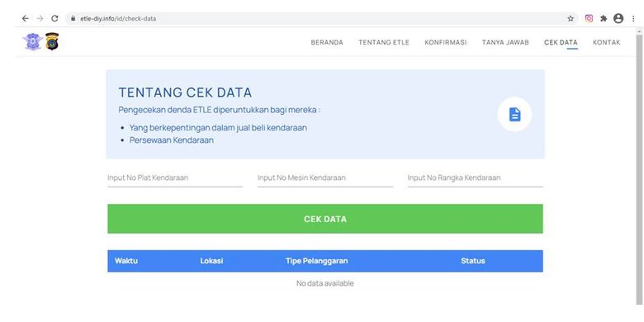Open the KONTAK page
Viewport: 644px width, 322px height.
pyautogui.click(x=607, y=42)
